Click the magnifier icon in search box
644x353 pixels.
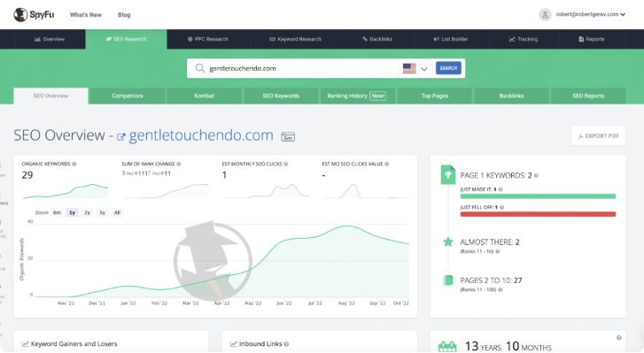(x=200, y=68)
